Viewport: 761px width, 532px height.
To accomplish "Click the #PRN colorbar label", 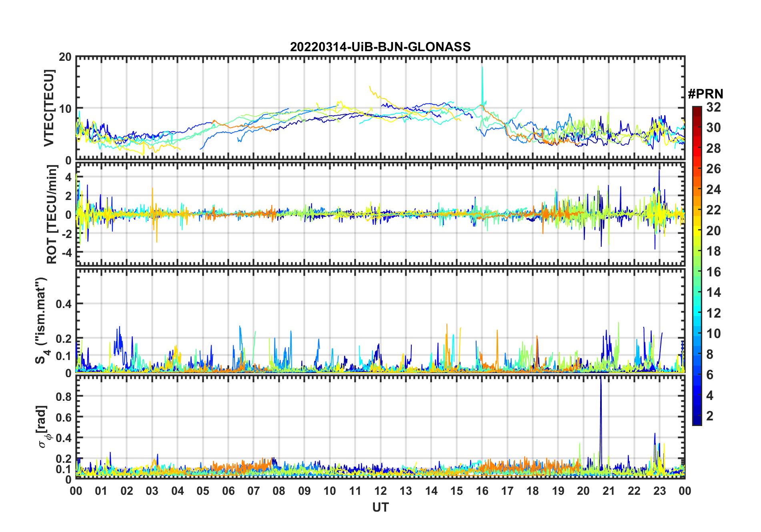I will click(x=705, y=94).
